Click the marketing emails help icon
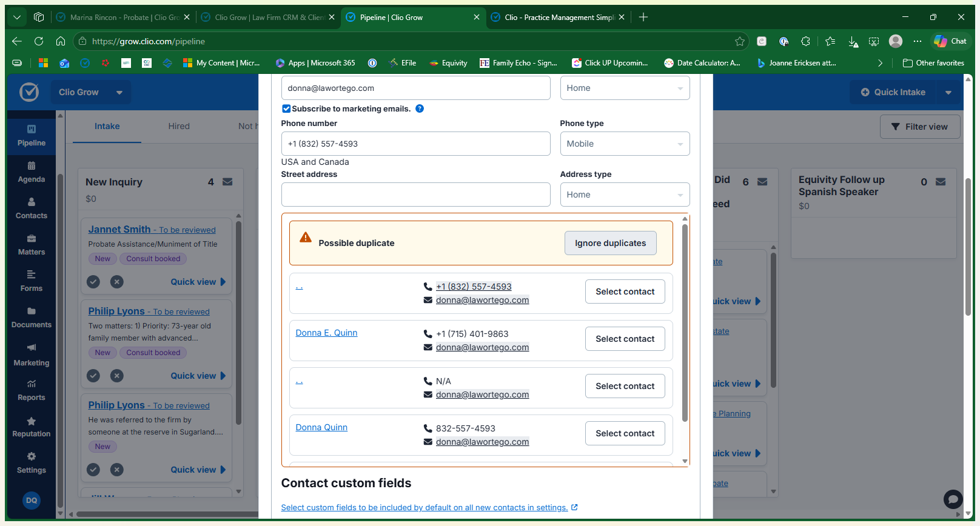This screenshot has height=526, width=980. pyautogui.click(x=420, y=108)
